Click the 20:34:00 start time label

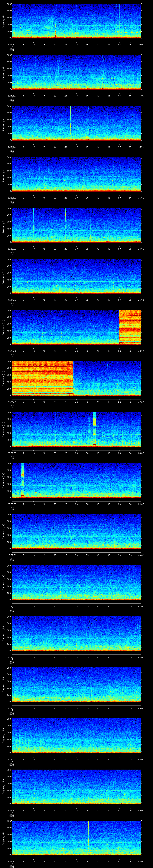(x=12, y=300)
